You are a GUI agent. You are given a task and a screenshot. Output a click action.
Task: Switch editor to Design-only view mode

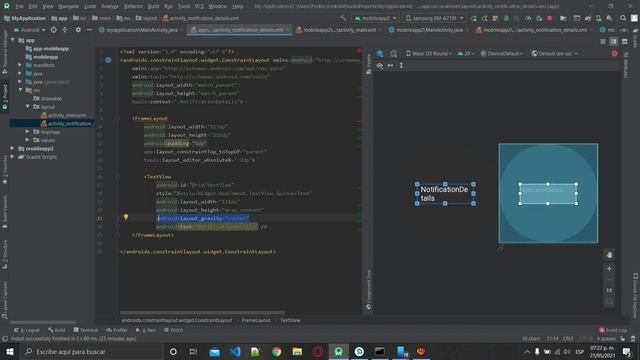click(624, 42)
